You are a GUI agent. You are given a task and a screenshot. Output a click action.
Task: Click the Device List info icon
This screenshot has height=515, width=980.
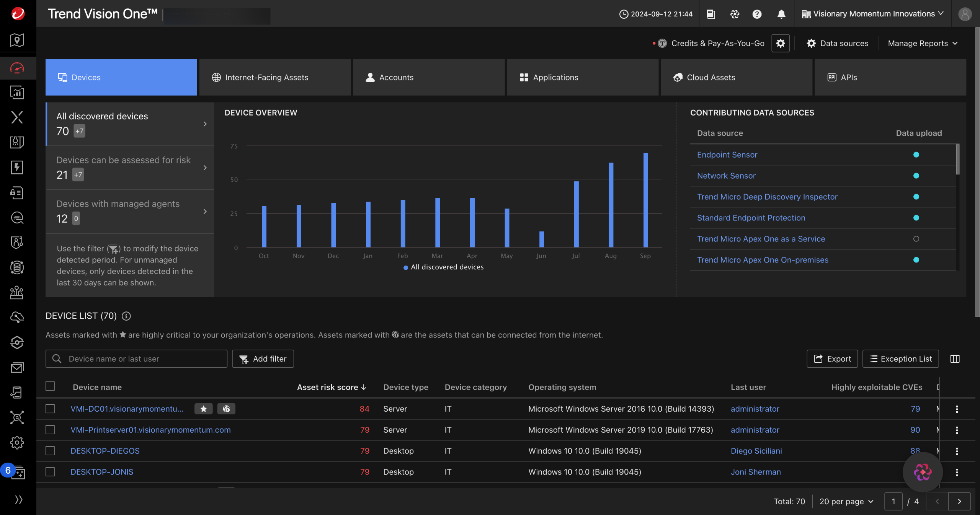coord(126,316)
